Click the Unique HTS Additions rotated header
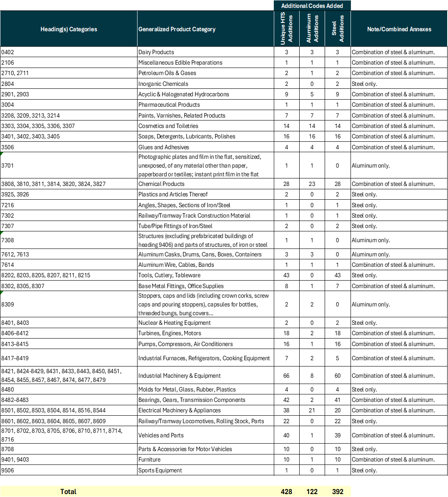 point(287,28)
